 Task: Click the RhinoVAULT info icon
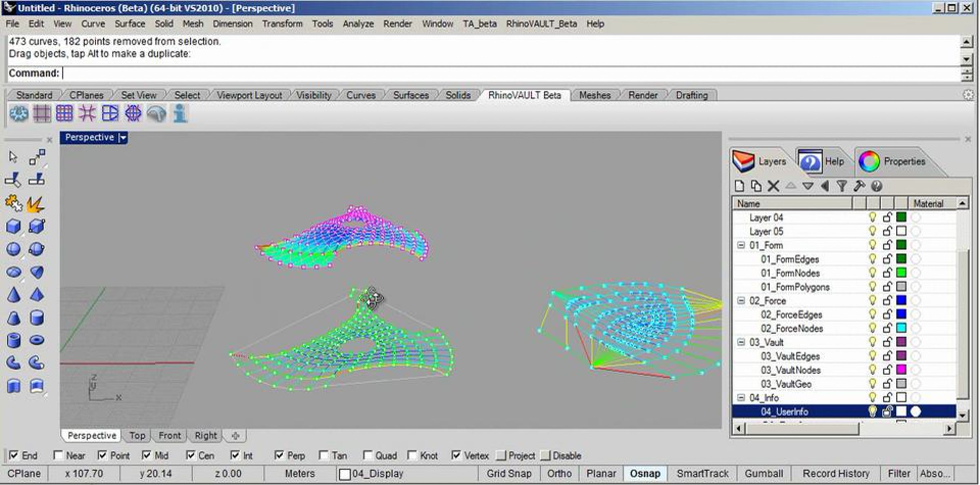(180, 113)
